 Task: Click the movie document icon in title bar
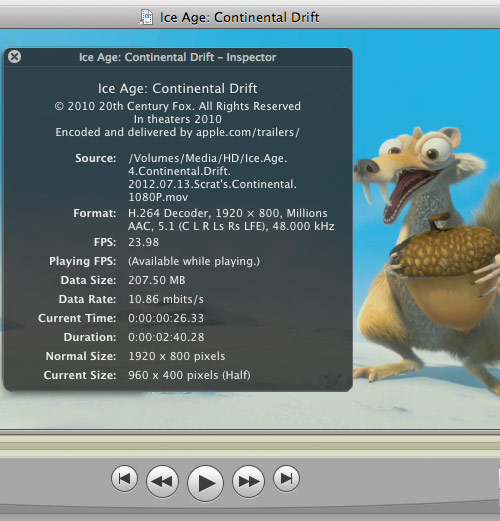146,17
